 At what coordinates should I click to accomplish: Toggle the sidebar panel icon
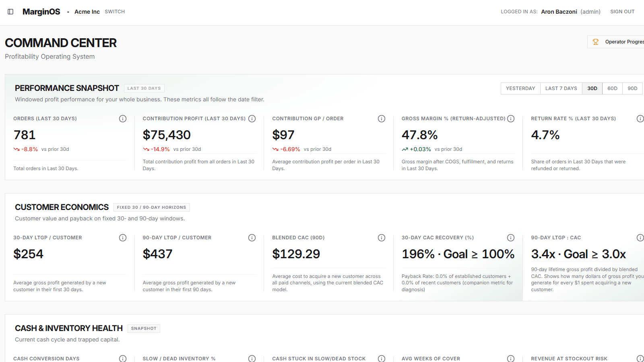pyautogui.click(x=10, y=12)
